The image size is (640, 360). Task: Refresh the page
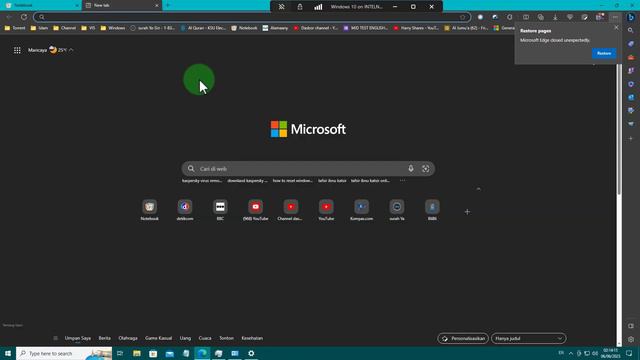pos(24,17)
